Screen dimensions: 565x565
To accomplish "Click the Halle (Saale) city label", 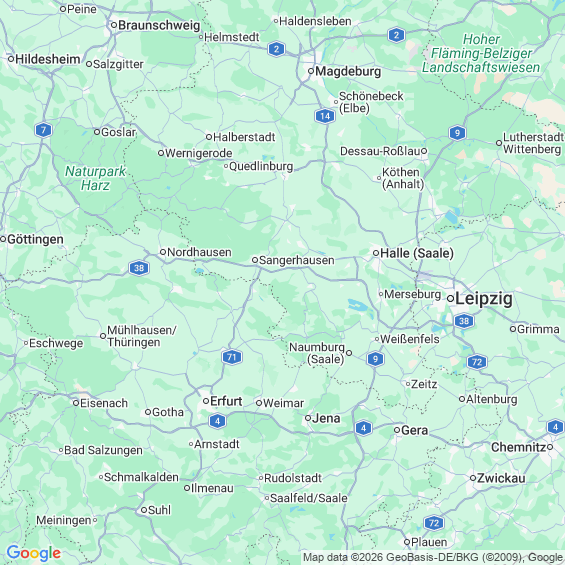I will (x=417, y=253).
